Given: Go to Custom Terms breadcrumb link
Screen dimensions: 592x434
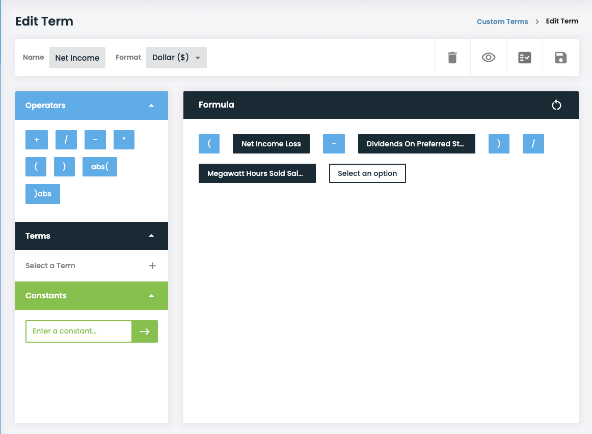Looking at the screenshot, I should click(x=502, y=22).
